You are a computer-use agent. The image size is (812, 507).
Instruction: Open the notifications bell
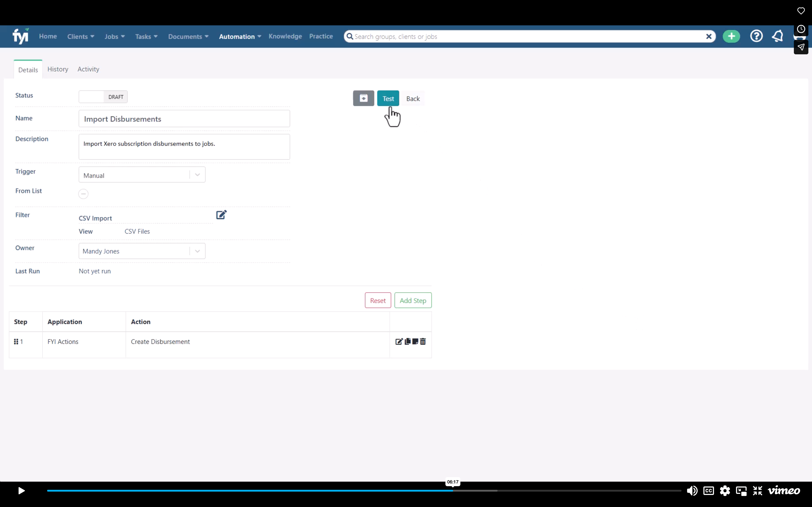pyautogui.click(x=777, y=36)
